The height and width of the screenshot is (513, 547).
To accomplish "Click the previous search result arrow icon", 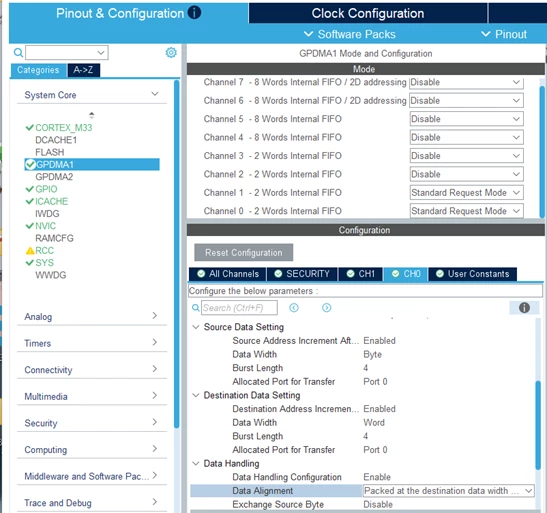I will click(x=294, y=308).
